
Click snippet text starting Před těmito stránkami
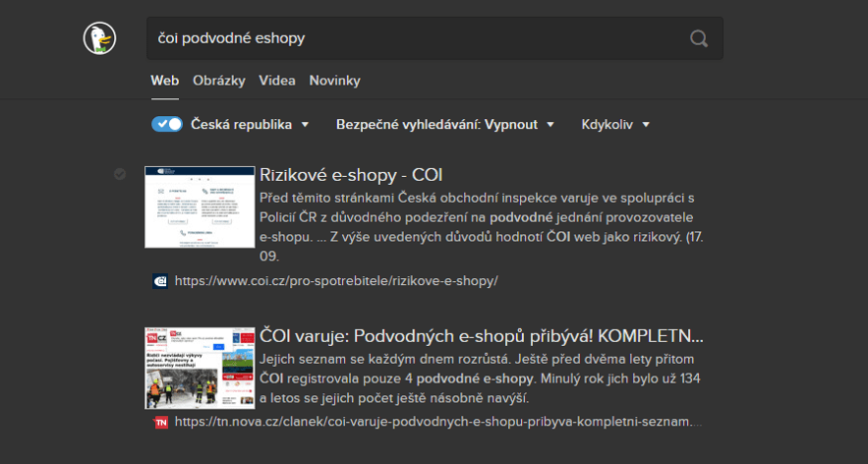click(481, 227)
